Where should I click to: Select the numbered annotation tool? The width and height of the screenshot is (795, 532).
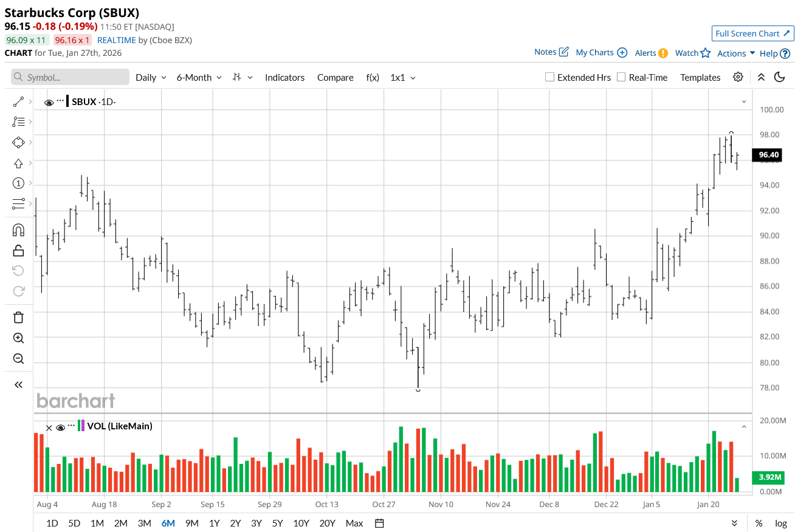[18, 183]
